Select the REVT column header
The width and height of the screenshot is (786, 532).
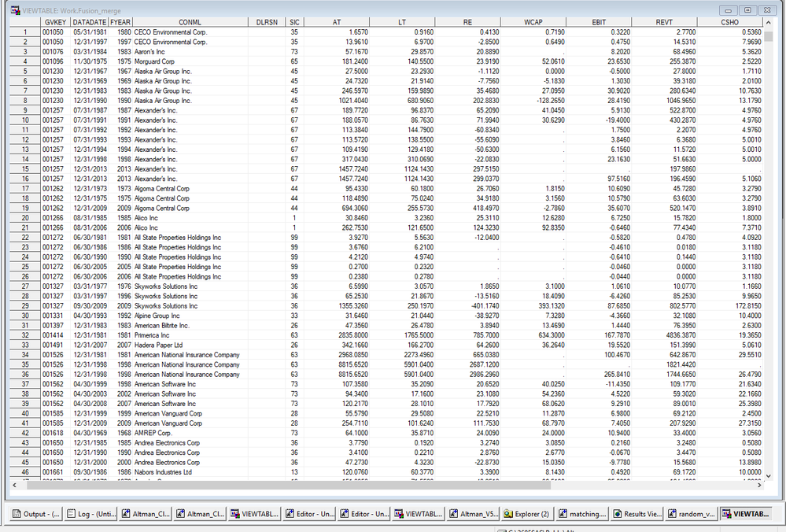(x=664, y=22)
